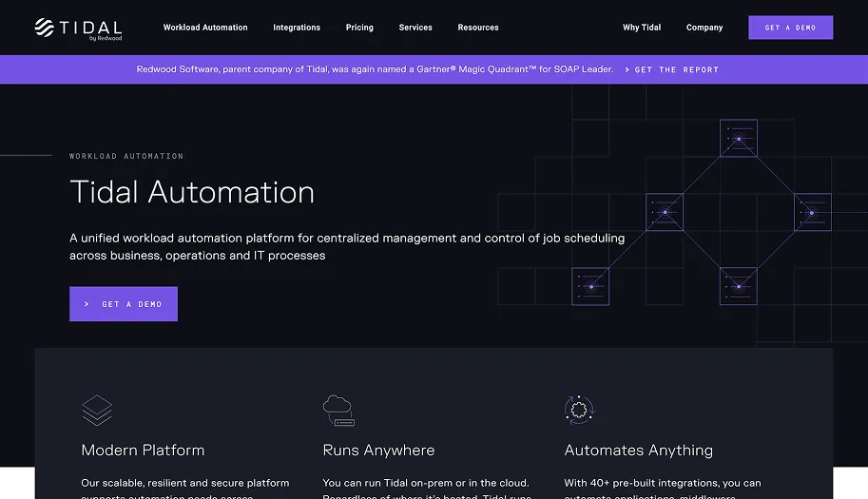Open the Why Tidal menu
The image size is (868, 499).
(x=642, y=28)
